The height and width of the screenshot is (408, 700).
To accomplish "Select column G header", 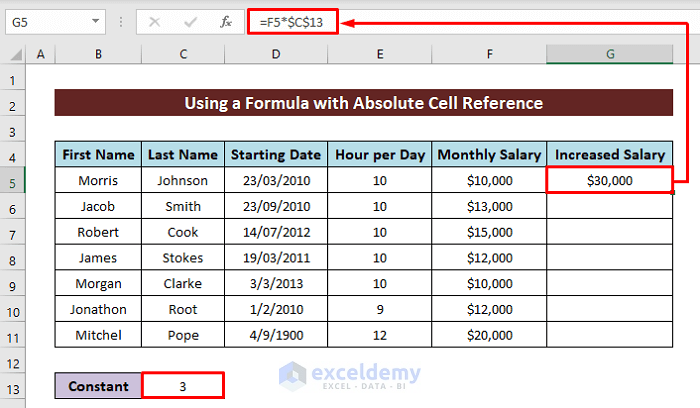I will (x=610, y=54).
